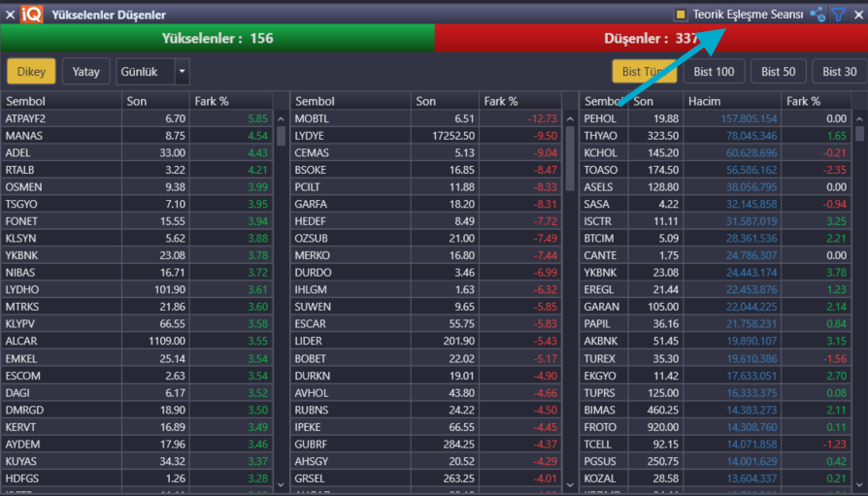The image size is (868, 496).
Task: Select the RTALB row
Action: pos(137,170)
